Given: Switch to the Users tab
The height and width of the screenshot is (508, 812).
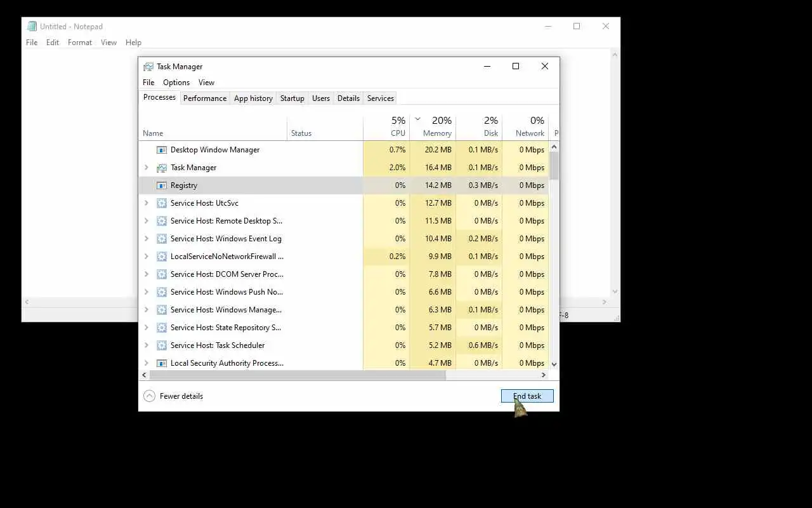Looking at the screenshot, I should pyautogui.click(x=321, y=98).
